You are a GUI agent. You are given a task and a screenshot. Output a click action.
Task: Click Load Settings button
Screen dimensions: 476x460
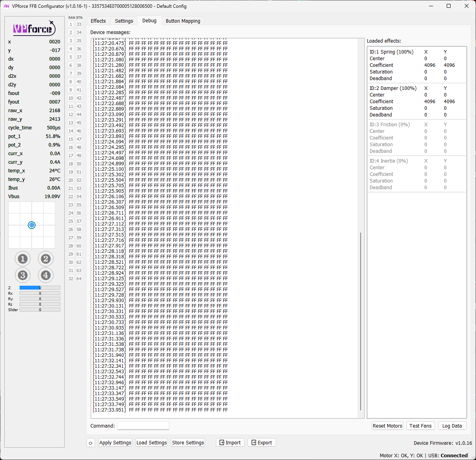(152, 443)
